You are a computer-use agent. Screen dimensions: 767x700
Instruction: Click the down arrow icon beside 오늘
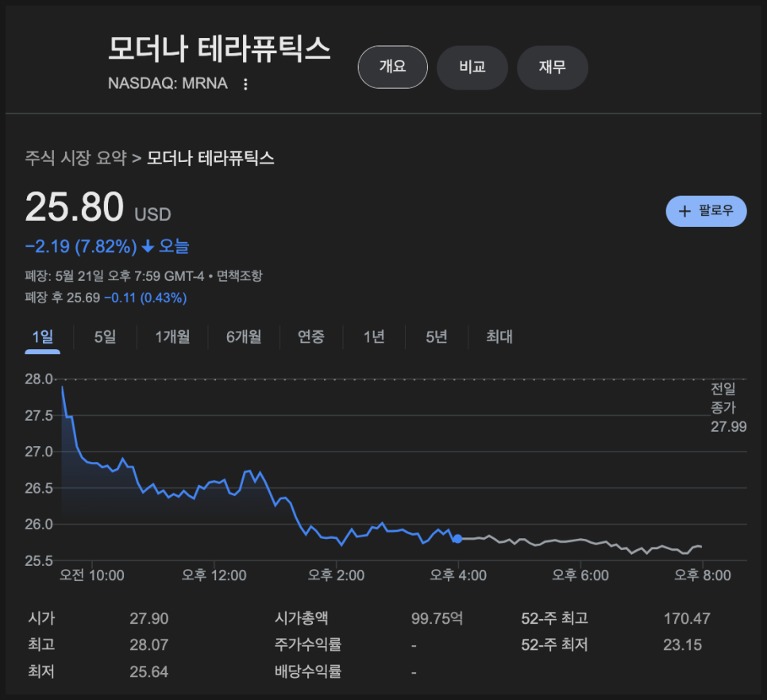pos(148,246)
